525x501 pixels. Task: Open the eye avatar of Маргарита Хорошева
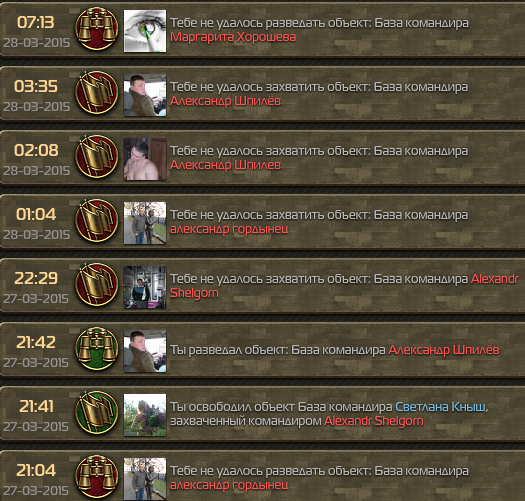coord(145,31)
